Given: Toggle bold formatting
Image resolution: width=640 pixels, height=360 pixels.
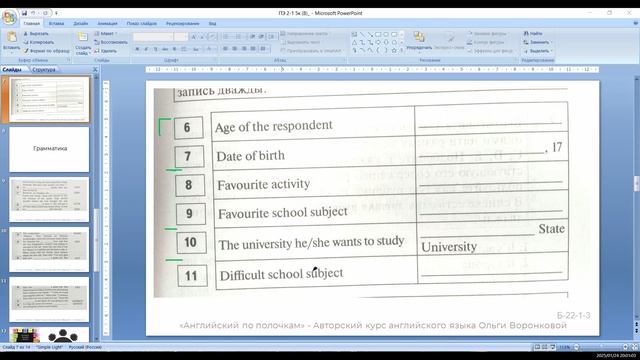Looking at the screenshot, I should [x=137, y=49].
